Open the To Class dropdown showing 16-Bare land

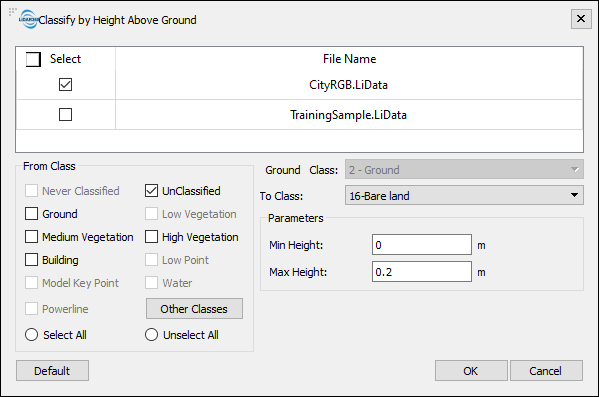coord(464,195)
